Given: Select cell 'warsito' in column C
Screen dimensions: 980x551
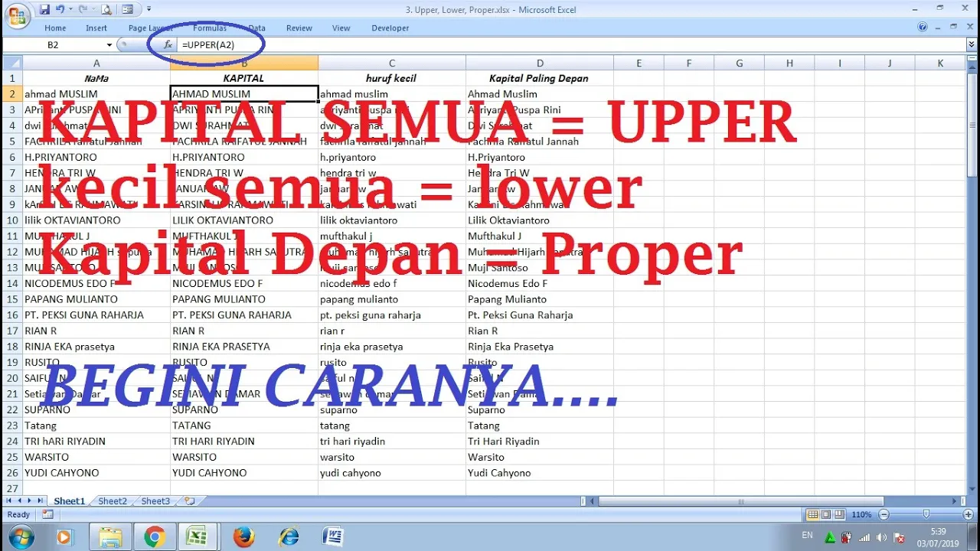Looking at the screenshot, I should tap(392, 458).
